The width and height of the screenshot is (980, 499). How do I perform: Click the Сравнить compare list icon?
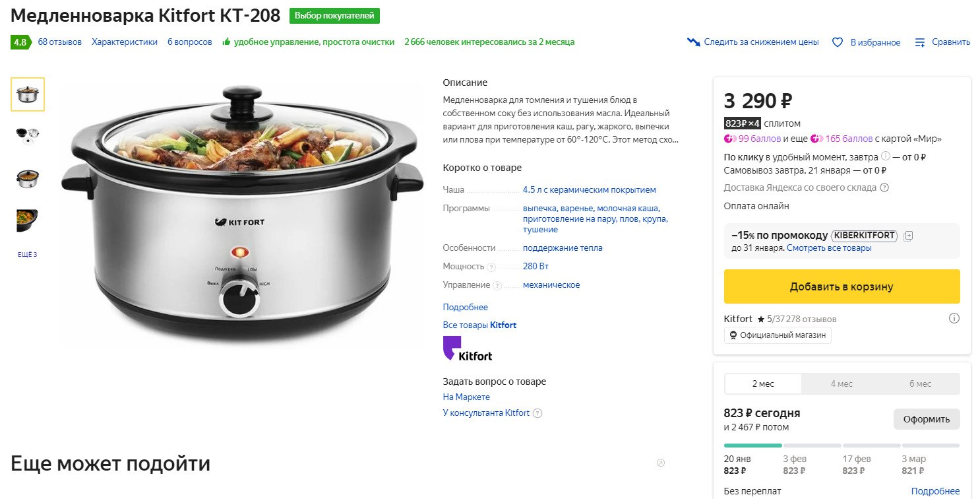(x=920, y=42)
